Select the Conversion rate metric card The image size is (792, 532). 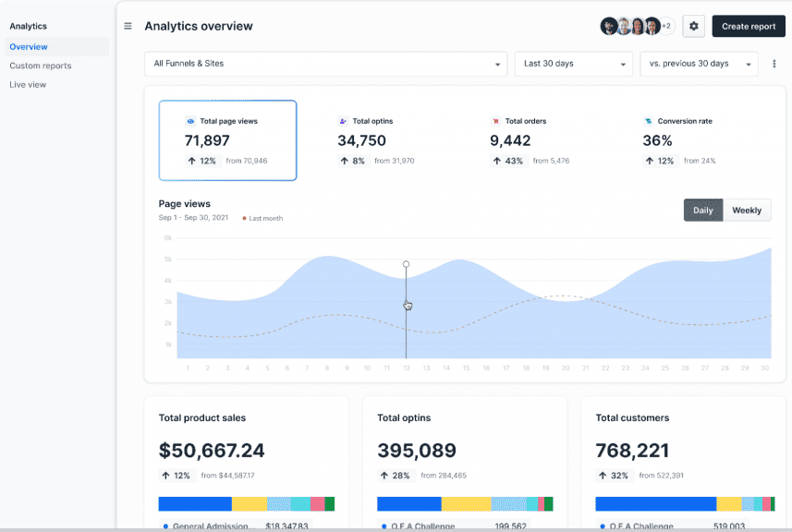click(686, 140)
